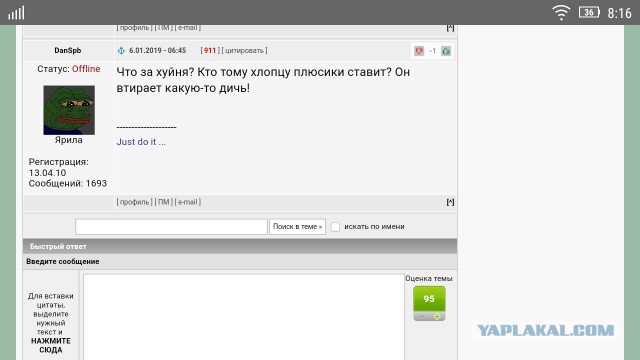Viewport: 640px width, 360px height.
Task: Click the 'e-mail' link under DanSpb's post
Action: tap(188, 202)
